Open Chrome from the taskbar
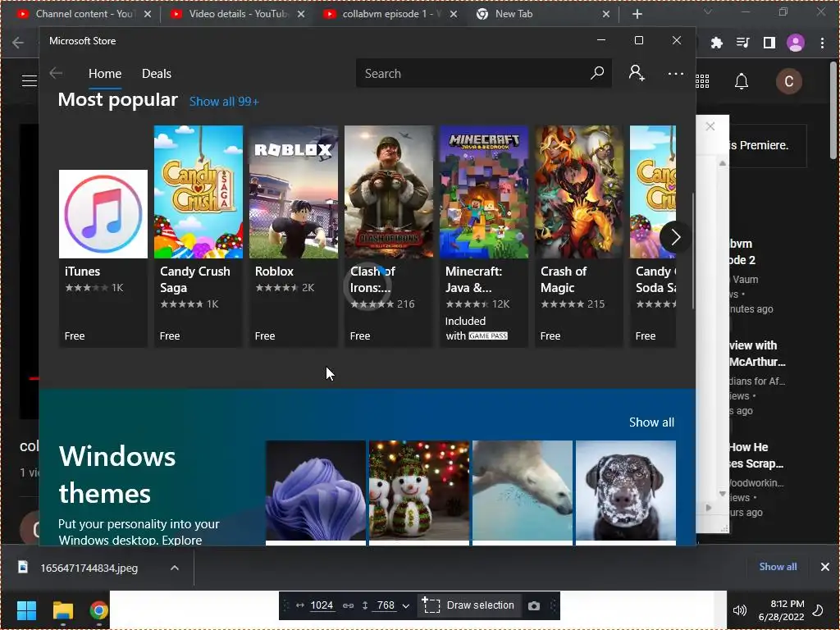Screen dimensions: 840x630 [98, 610]
